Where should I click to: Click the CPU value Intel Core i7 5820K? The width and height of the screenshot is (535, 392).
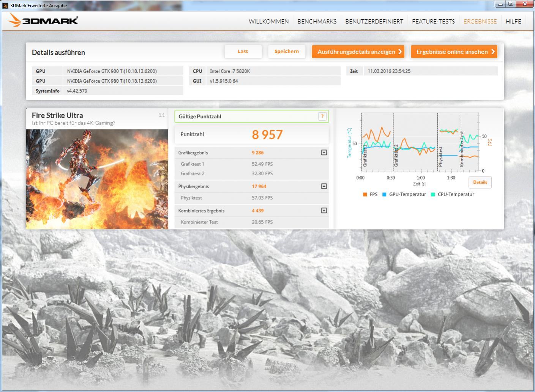click(230, 71)
